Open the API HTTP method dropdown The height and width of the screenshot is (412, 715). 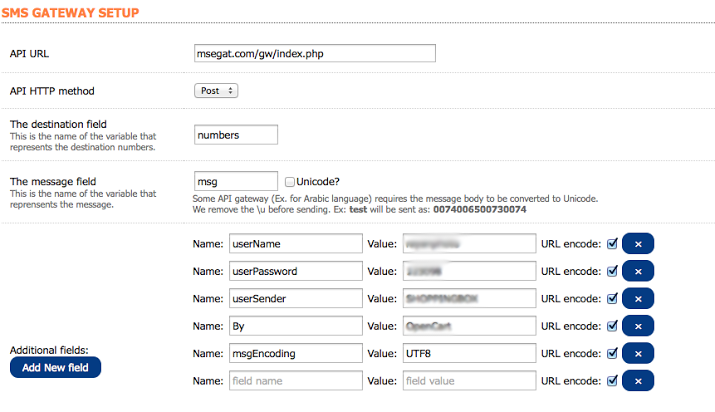click(x=216, y=91)
